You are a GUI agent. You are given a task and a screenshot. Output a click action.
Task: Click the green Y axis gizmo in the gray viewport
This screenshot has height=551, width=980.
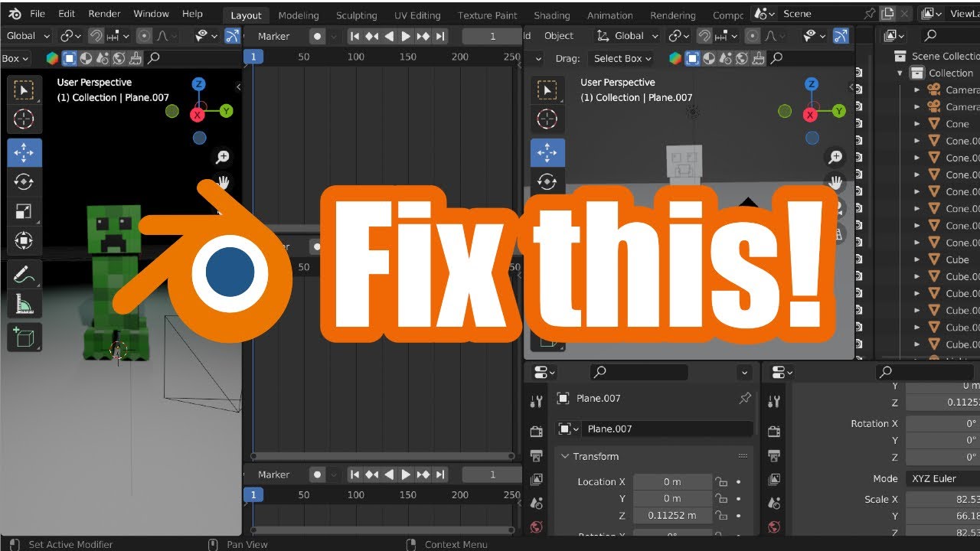pos(839,111)
